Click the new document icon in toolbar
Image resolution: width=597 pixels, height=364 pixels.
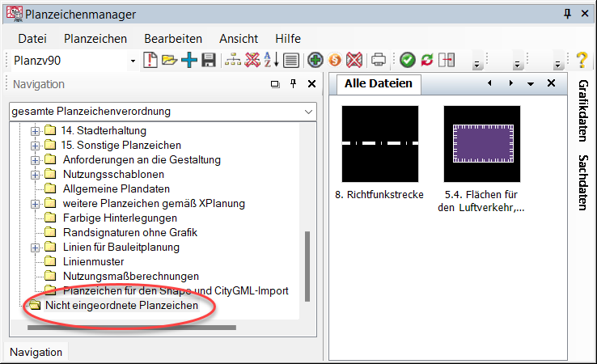[150, 60]
